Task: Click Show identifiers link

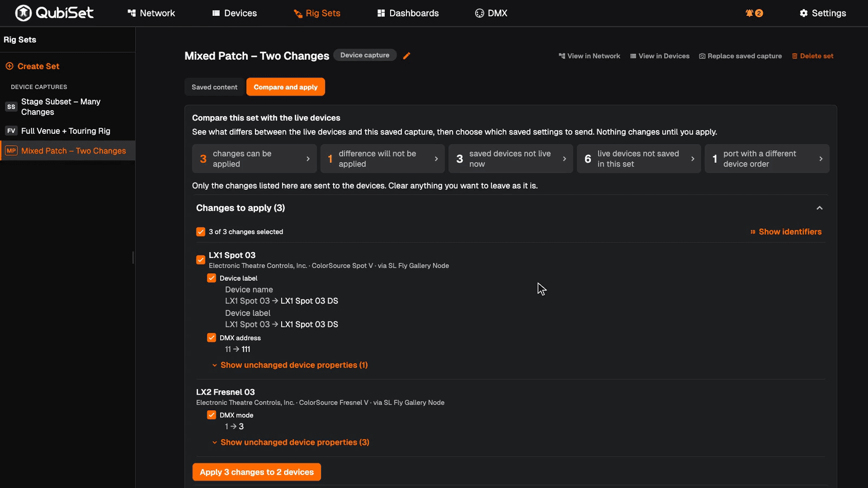Action: [786, 232]
